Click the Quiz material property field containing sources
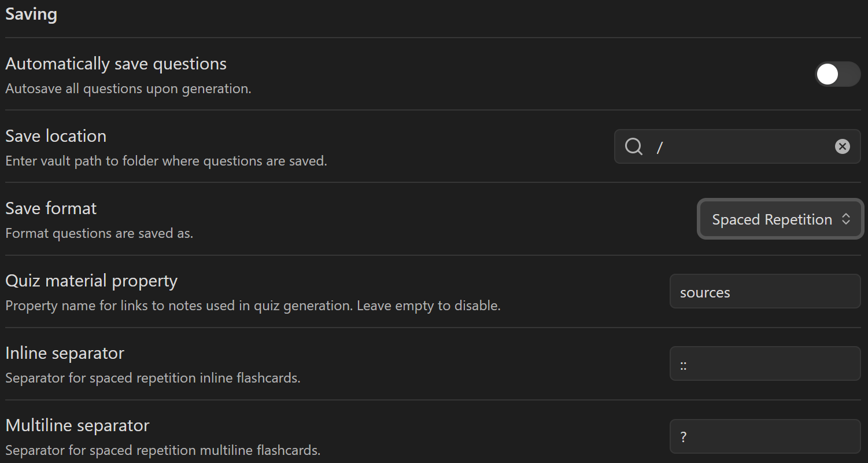 tap(764, 292)
